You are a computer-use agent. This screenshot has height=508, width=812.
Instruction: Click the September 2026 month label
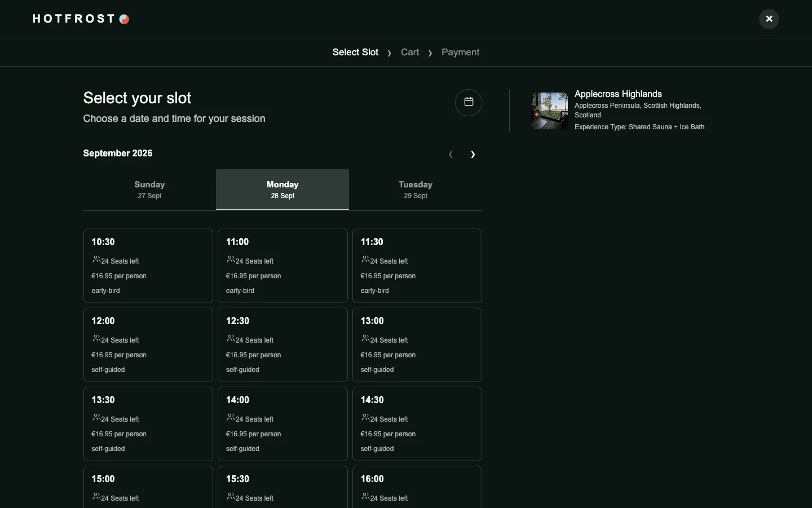pos(118,154)
